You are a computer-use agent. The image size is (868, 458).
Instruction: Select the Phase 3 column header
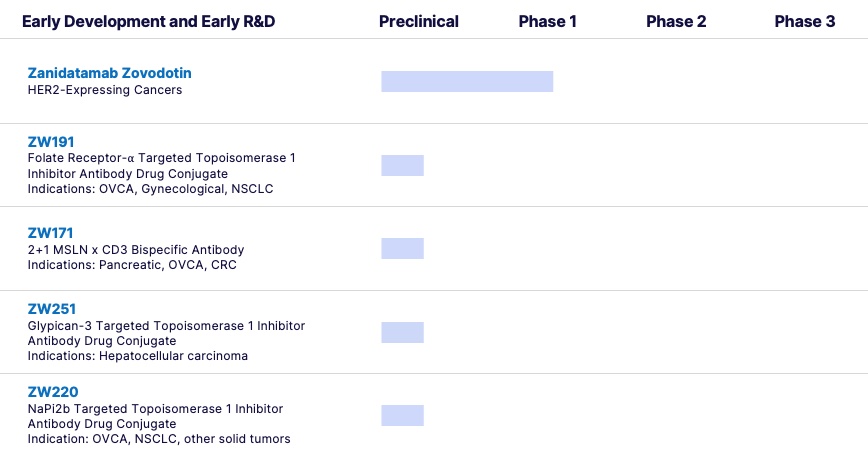[805, 21]
